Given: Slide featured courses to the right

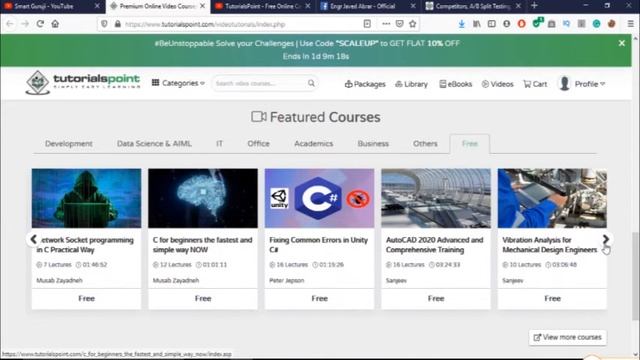Looking at the screenshot, I should pos(606,239).
